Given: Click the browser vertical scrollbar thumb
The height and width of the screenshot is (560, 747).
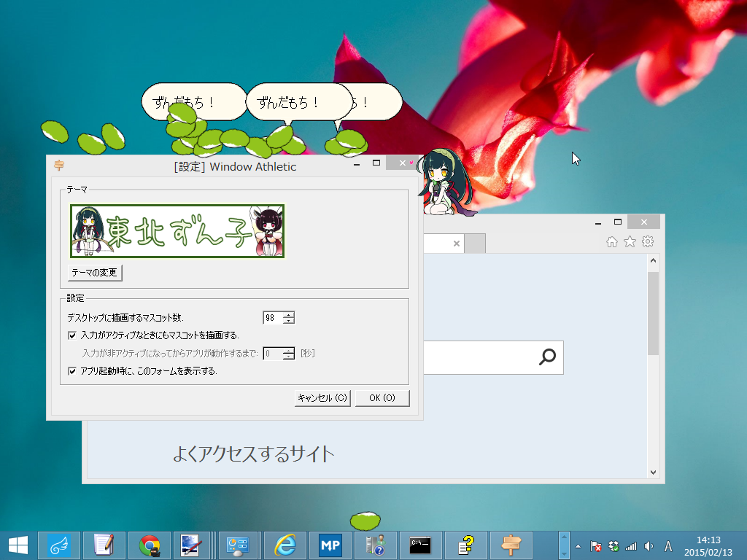Looking at the screenshot, I should pyautogui.click(x=653, y=314).
